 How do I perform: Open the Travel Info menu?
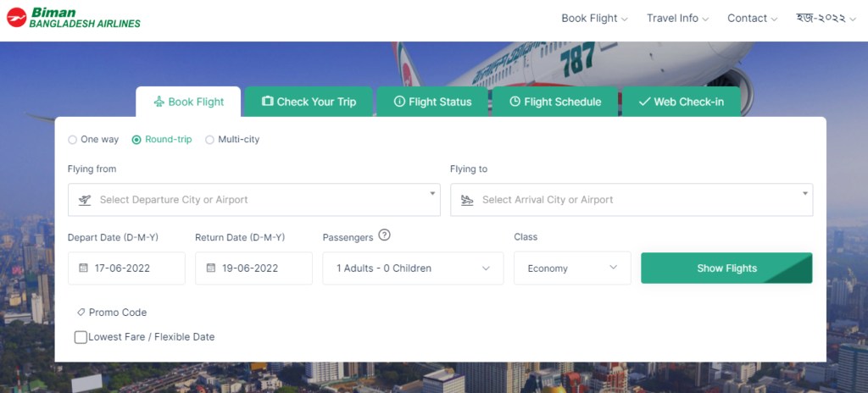(677, 19)
